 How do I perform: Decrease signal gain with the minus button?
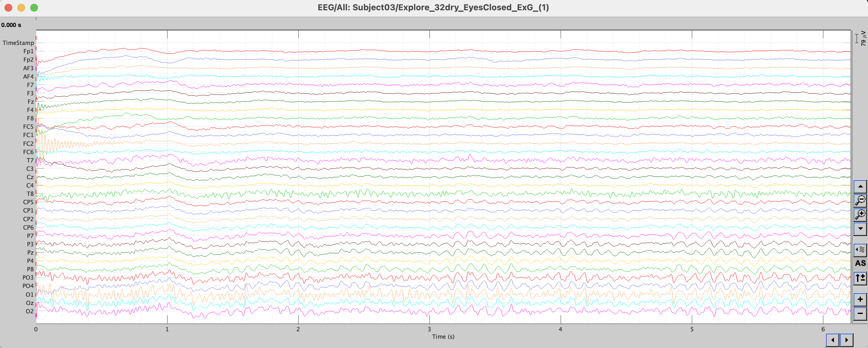click(x=860, y=313)
